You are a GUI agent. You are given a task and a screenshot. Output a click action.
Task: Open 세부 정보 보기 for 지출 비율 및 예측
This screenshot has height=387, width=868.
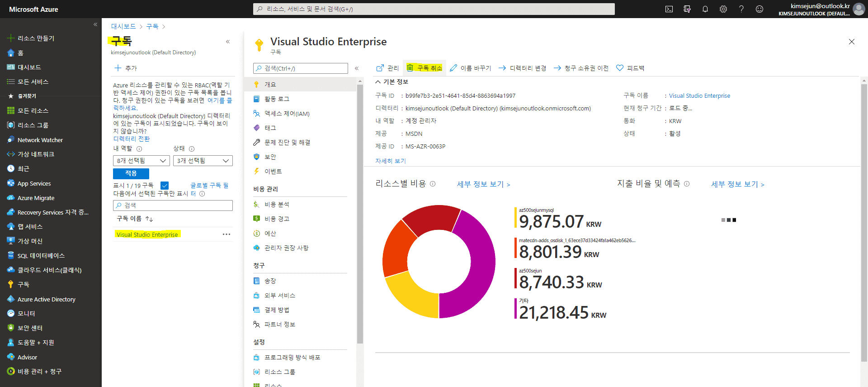coord(737,184)
